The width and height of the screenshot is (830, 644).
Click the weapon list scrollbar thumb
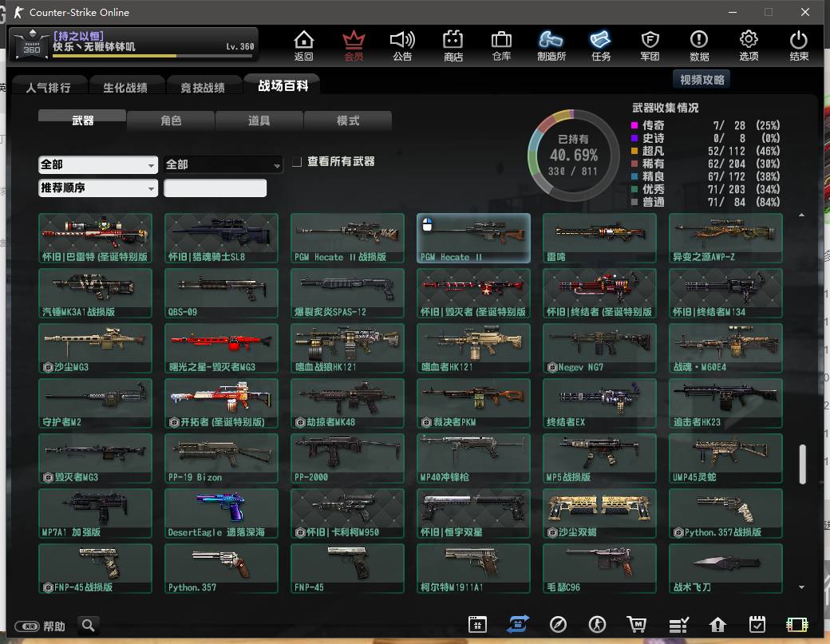pos(803,464)
